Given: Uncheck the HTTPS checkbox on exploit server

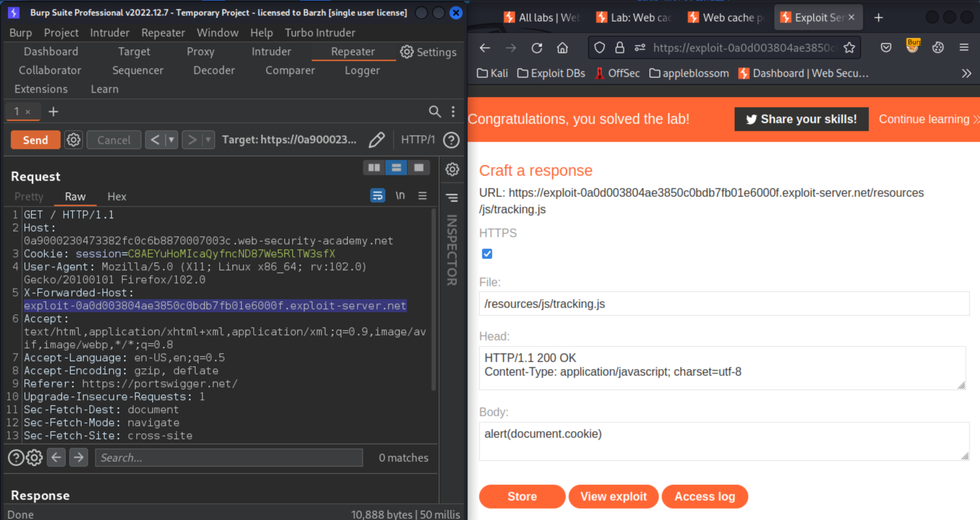Looking at the screenshot, I should click(486, 254).
